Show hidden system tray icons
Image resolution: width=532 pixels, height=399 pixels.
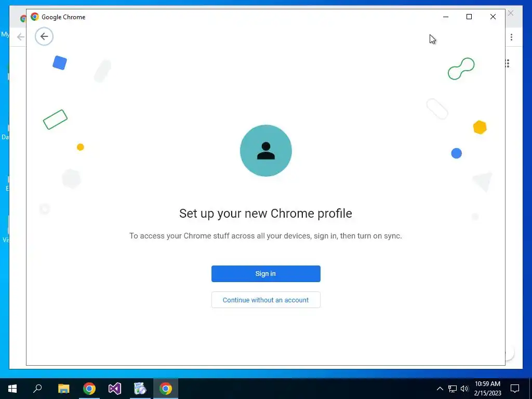point(440,389)
